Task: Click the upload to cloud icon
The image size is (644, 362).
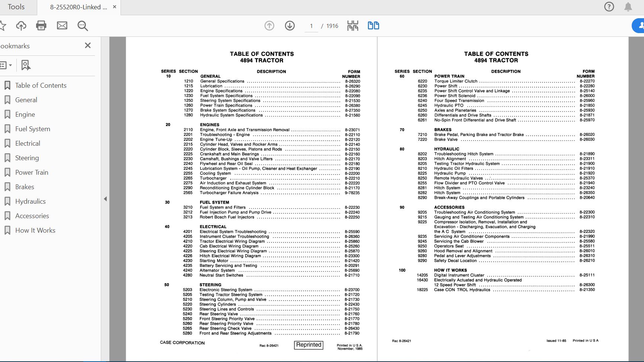Action: tap(21, 26)
